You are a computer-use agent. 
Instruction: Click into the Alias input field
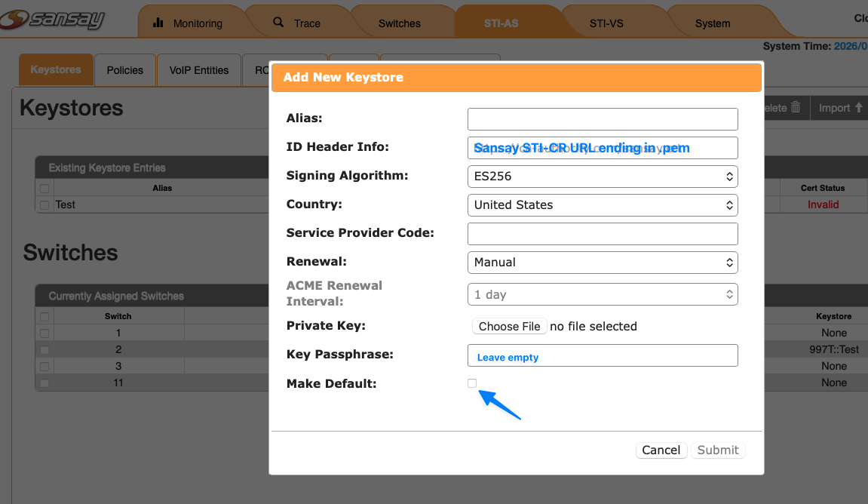click(602, 119)
